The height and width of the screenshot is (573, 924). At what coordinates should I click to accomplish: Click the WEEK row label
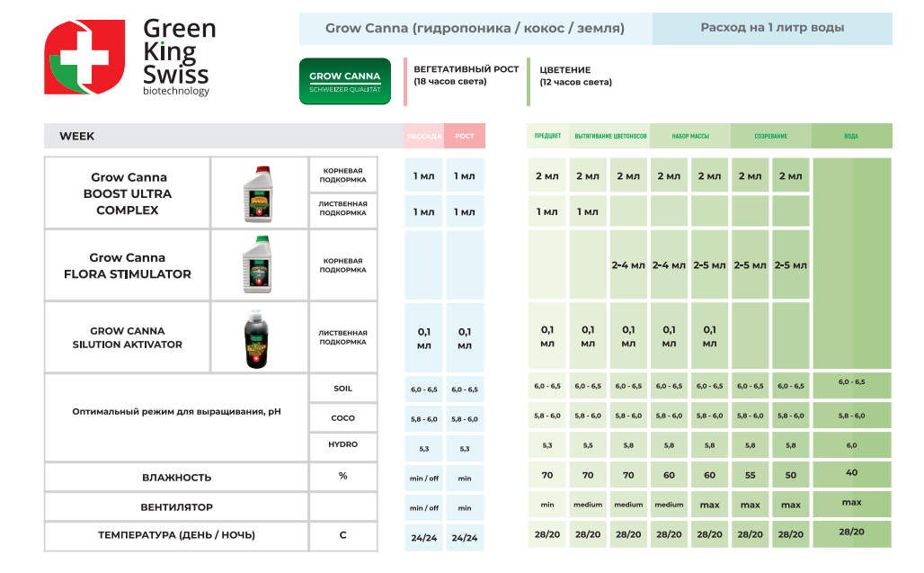pyautogui.click(x=76, y=136)
